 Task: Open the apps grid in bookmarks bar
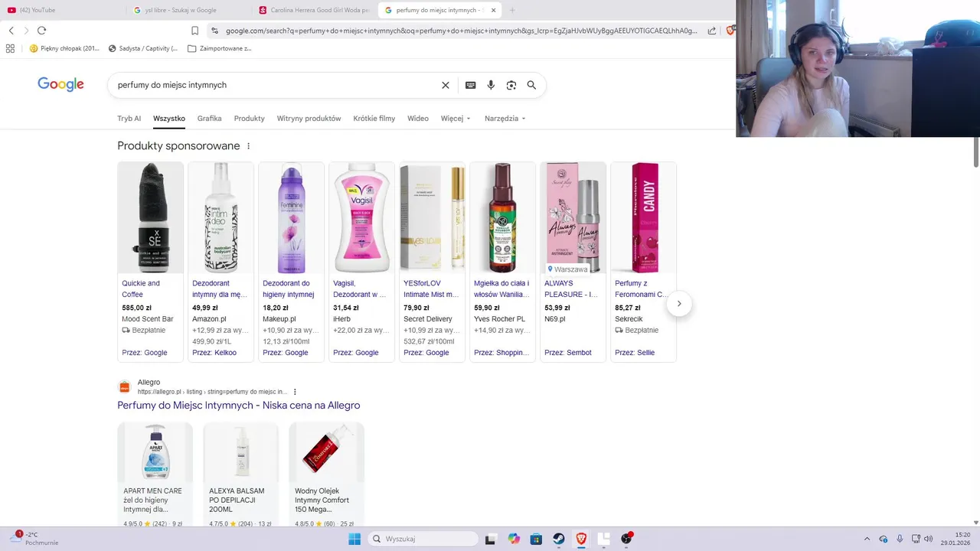point(10,48)
